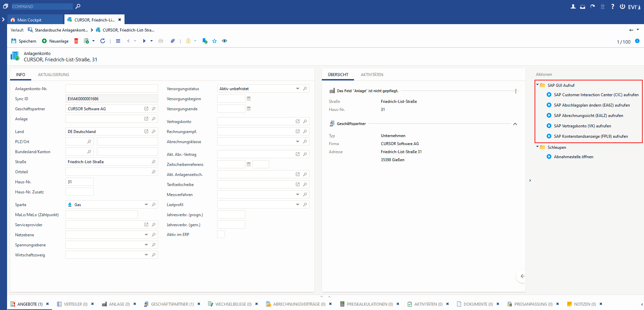Collapse the Geschäftspartner overview section
Image resolution: width=644 pixels, height=310 pixels.
click(x=515, y=124)
